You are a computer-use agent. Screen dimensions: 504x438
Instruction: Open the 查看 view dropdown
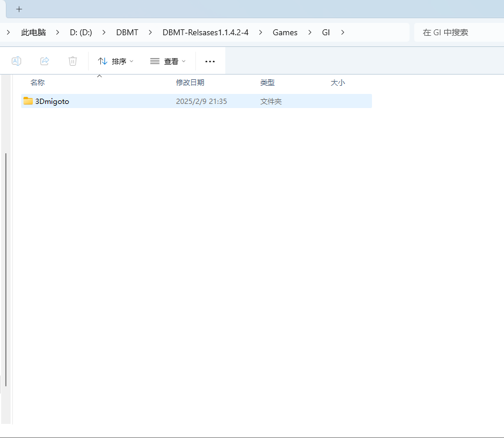pos(168,61)
